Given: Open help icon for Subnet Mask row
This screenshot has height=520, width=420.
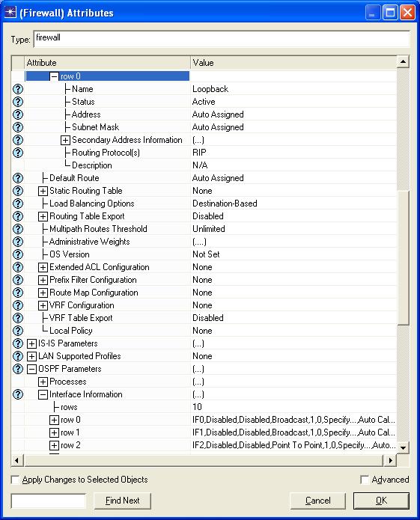Looking at the screenshot, I should 18,127.
